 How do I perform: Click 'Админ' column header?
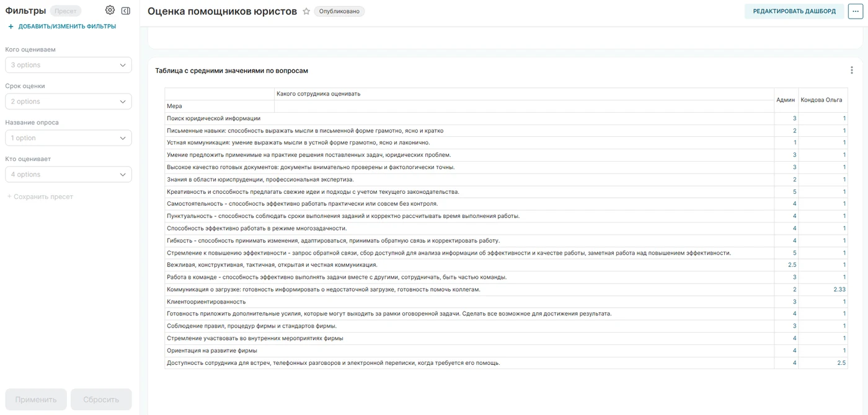coord(786,100)
